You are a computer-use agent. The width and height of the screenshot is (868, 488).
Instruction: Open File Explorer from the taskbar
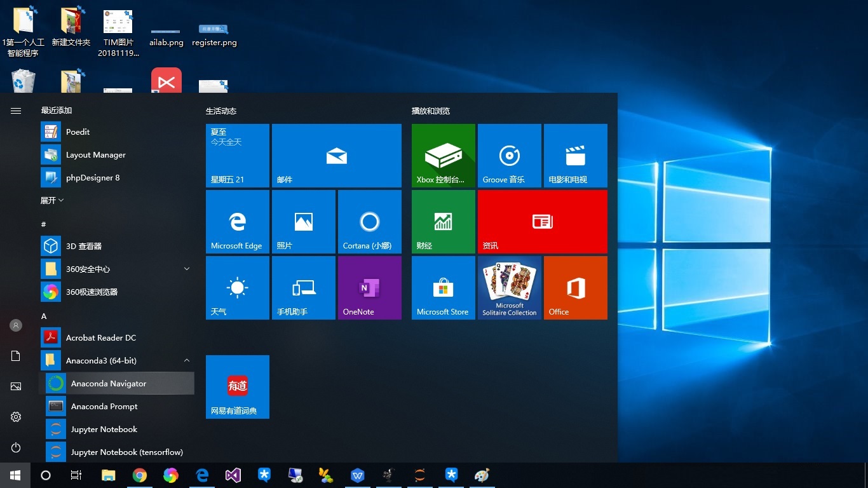109,475
